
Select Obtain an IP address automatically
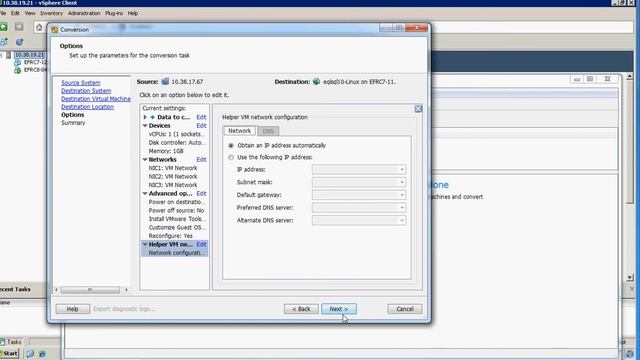point(231,146)
